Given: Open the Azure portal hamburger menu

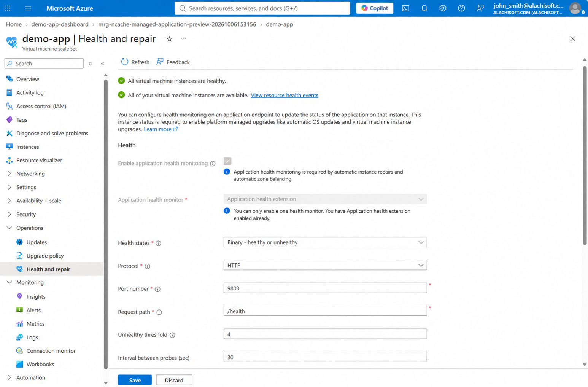Looking at the screenshot, I should 28,8.
